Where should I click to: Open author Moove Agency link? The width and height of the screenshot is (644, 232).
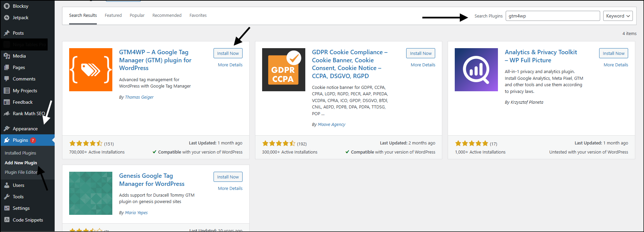pyautogui.click(x=332, y=125)
